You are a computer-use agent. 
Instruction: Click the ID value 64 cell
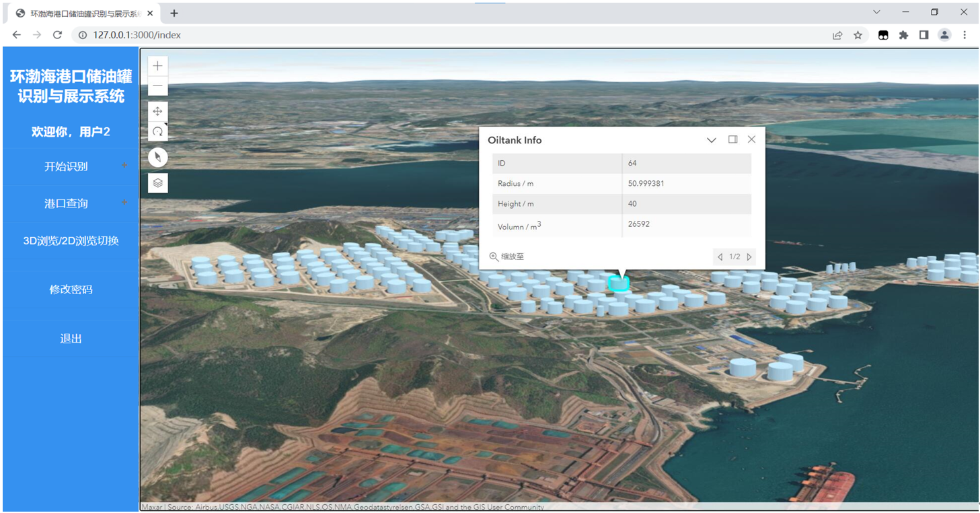[687, 163]
